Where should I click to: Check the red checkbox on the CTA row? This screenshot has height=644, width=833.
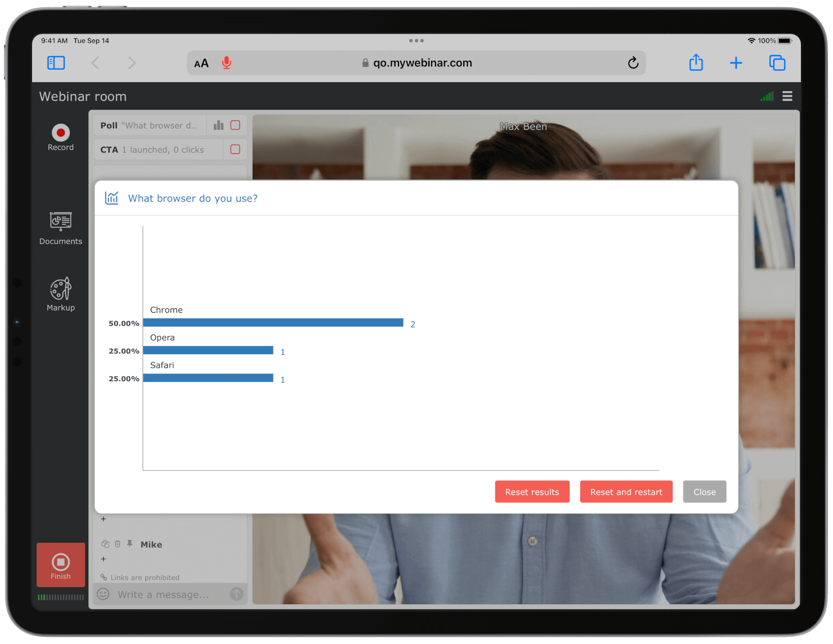click(x=236, y=149)
